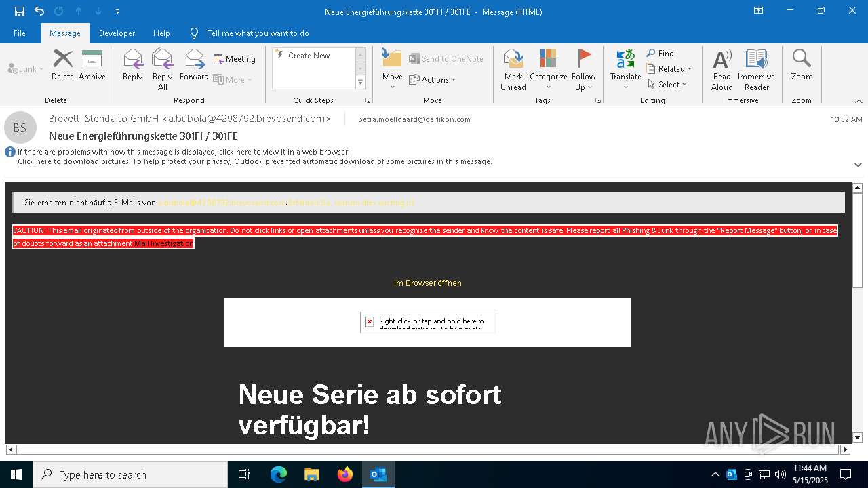Open the Categorize color menu
The image size is (868, 488).
(549, 70)
